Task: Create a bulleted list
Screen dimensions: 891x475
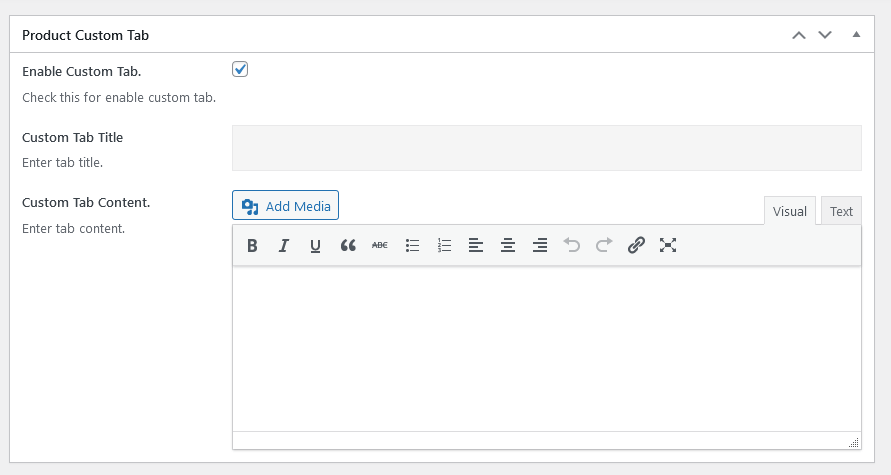Action: [x=412, y=245]
